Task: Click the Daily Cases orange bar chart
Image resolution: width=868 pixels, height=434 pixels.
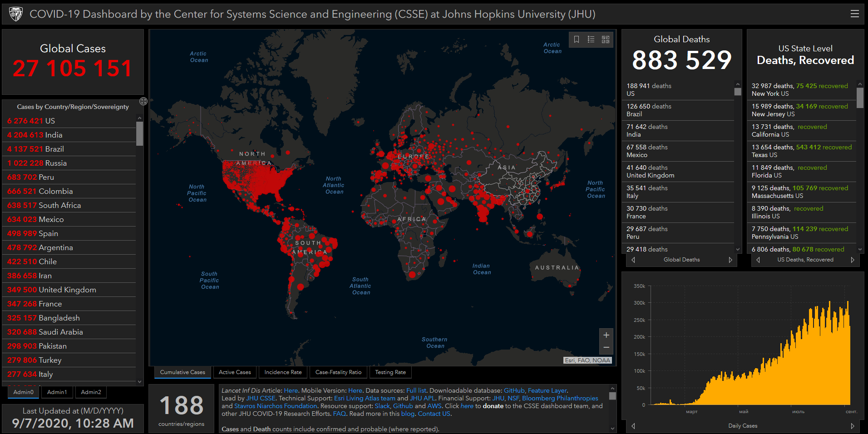Action: (x=751, y=353)
